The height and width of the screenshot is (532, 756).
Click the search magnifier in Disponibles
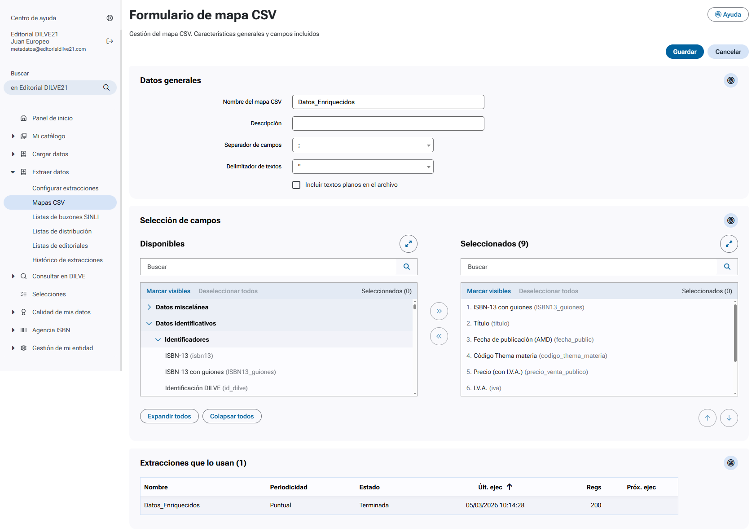click(407, 267)
